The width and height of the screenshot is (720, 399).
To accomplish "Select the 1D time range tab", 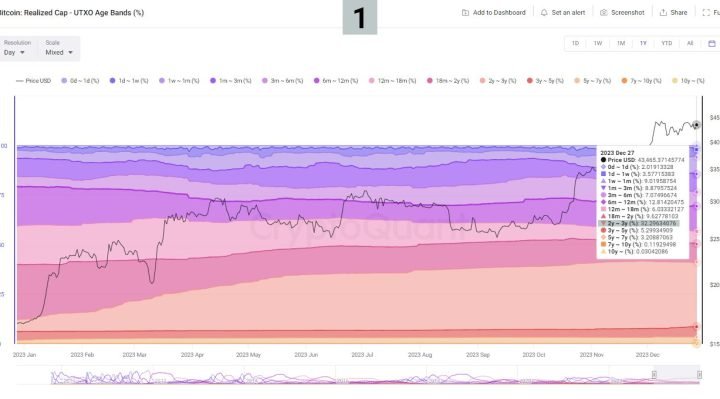I will 575,44.
